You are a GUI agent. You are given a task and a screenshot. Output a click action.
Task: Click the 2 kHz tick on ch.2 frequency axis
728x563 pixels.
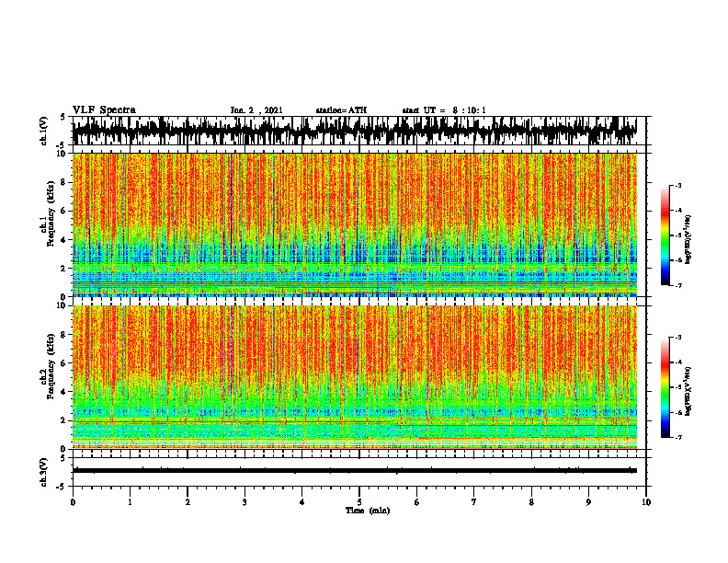(x=64, y=420)
